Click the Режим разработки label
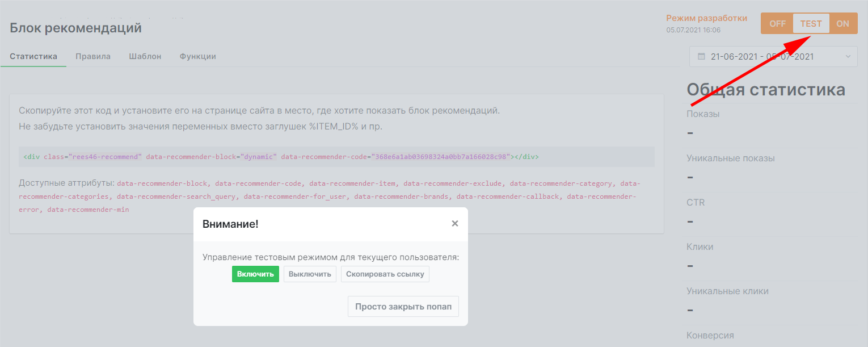This screenshot has height=347, width=868. [706, 17]
